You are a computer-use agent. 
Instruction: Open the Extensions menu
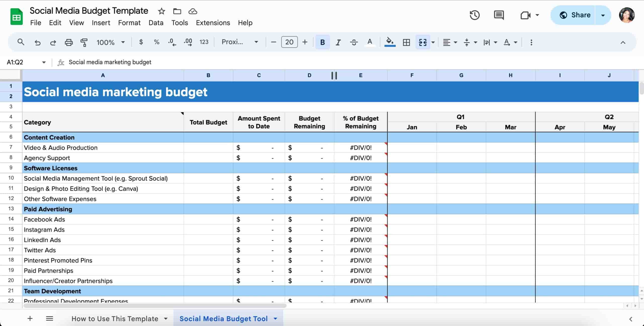[213, 23]
